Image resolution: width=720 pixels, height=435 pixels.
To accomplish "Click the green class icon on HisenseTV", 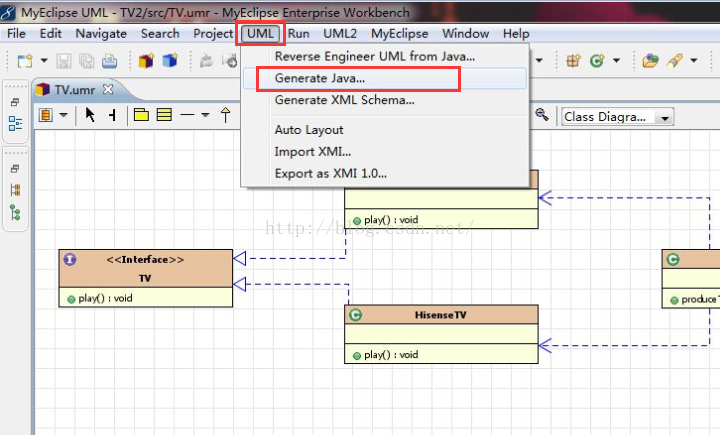I will click(x=356, y=315).
